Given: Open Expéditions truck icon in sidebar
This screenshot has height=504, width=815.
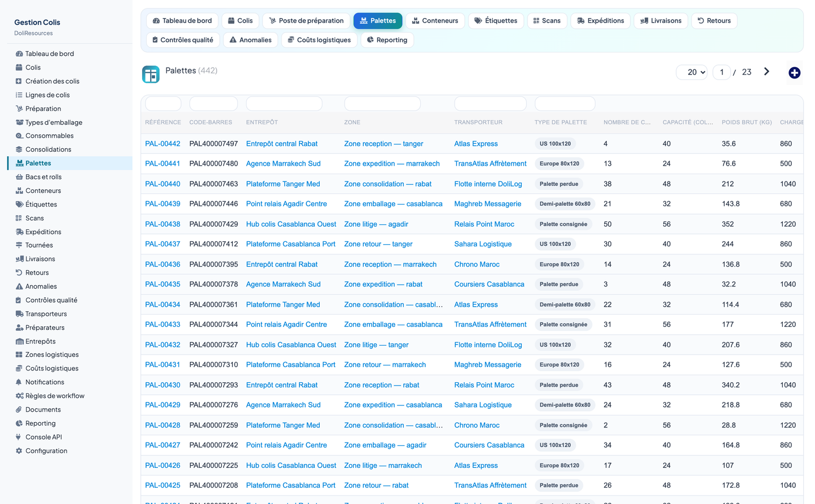Looking at the screenshot, I should pos(19,232).
